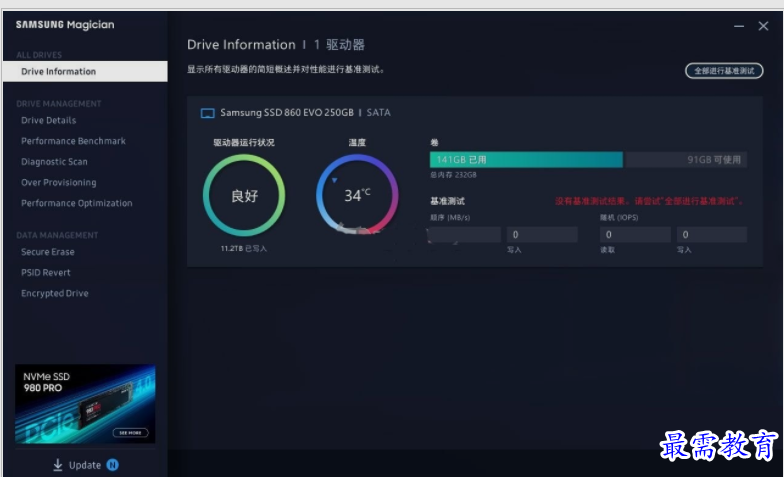
Task: Open Encrypted Drive in the sidebar
Action: point(54,294)
